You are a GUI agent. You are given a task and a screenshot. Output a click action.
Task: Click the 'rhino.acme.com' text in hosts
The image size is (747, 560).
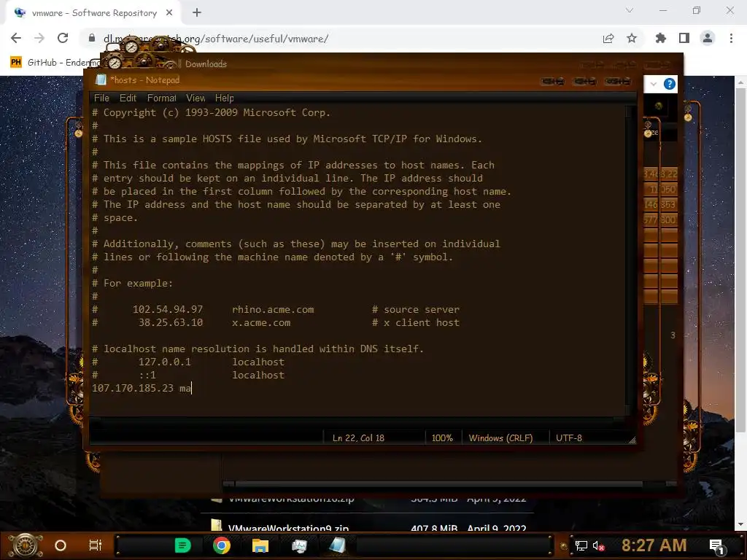(273, 309)
